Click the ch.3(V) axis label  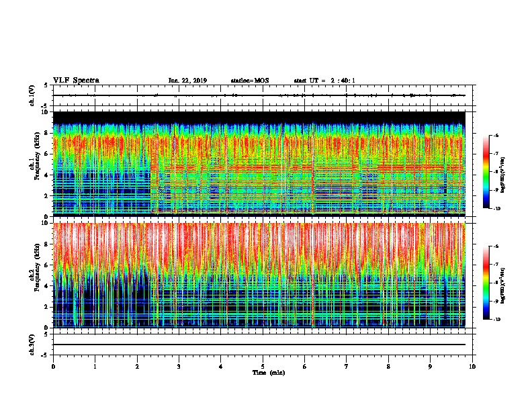(x=32, y=345)
